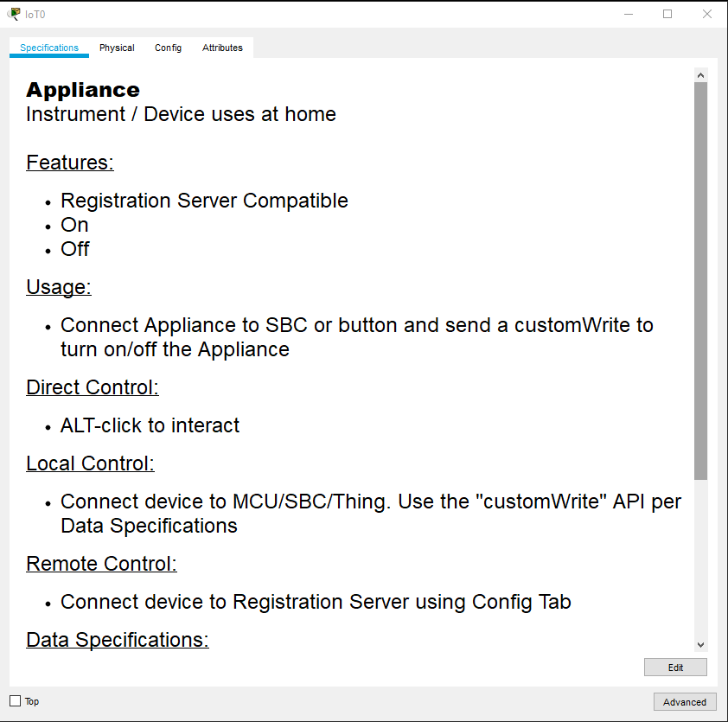The width and height of the screenshot is (728, 722).
Task: Click the vertical scrollbar thumb
Action: (700, 281)
